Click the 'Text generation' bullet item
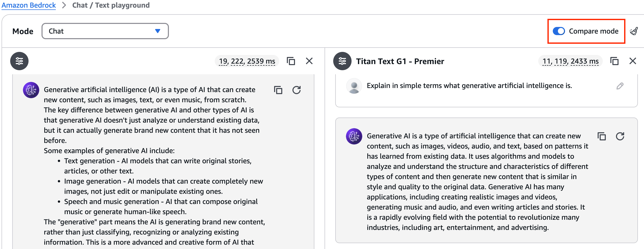 point(158,166)
